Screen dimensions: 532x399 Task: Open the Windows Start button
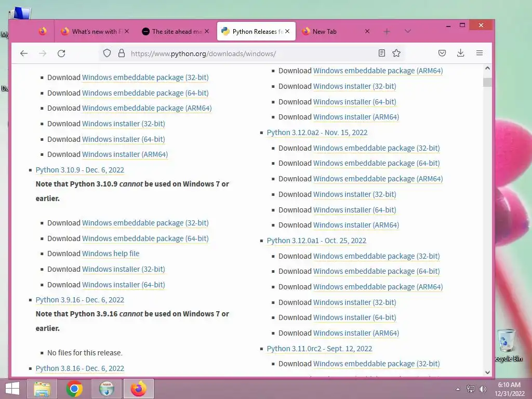coord(12,389)
